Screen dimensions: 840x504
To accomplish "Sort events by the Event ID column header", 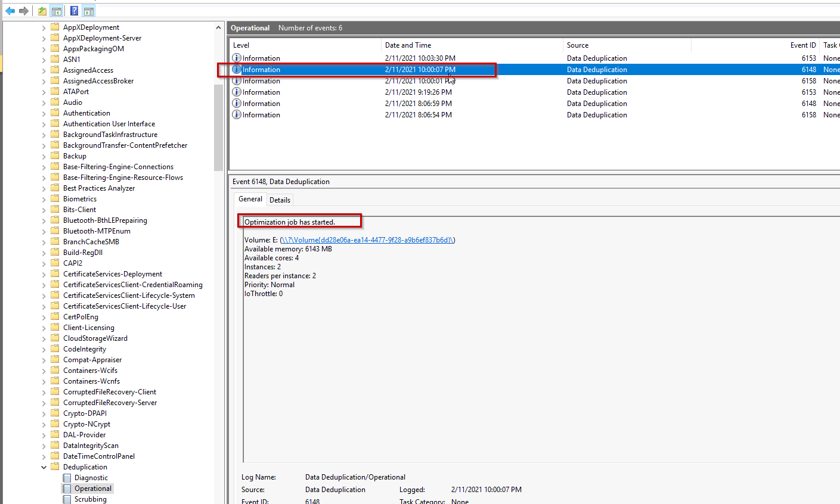I will [755, 45].
